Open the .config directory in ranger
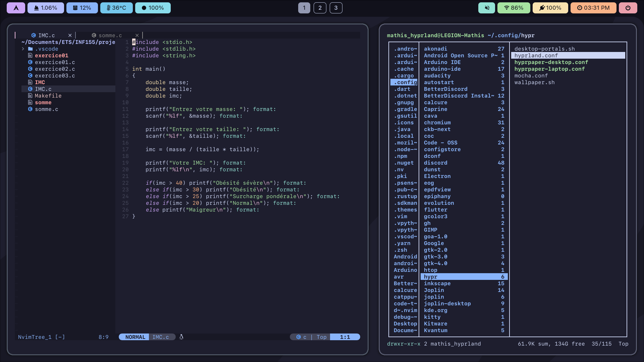The width and height of the screenshot is (644, 362). pyautogui.click(x=405, y=82)
